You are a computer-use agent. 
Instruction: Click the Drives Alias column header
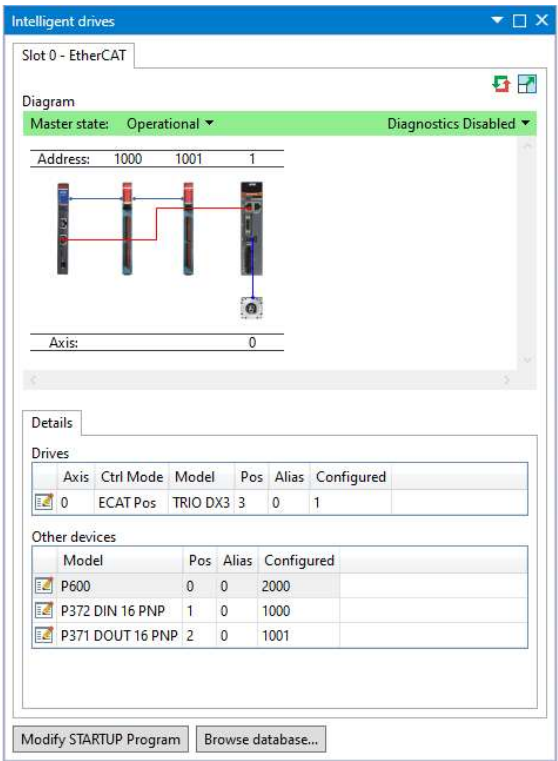[x=289, y=477]
